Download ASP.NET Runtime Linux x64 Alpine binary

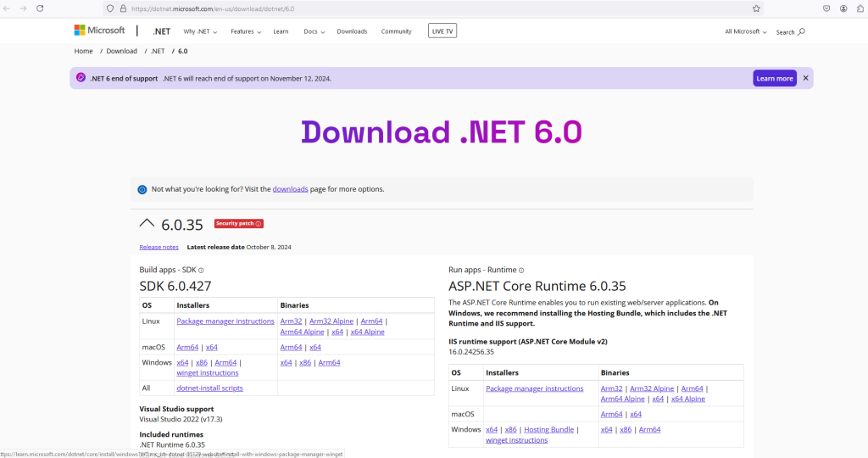pos(688,399)
